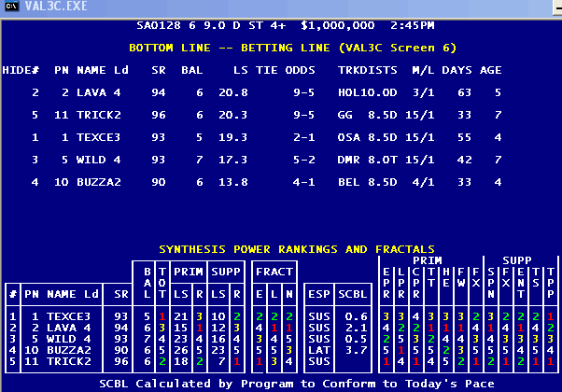Click the $1,000,000 purse value
562x392 pixels.
coord(338,25)
